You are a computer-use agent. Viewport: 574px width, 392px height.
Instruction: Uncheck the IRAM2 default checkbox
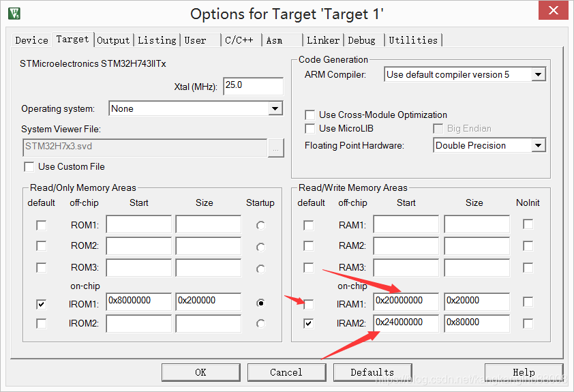pyautogui.click(x=309, y=324)
